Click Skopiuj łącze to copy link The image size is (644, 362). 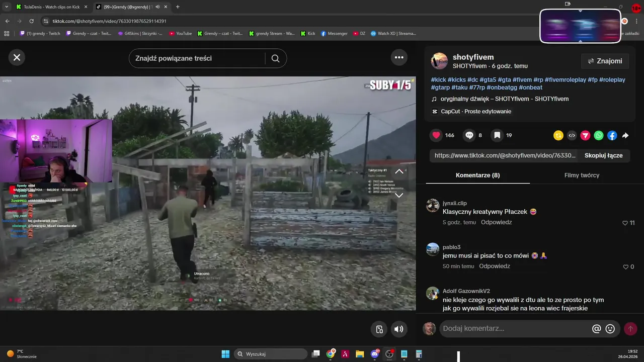tap(603, 155)
